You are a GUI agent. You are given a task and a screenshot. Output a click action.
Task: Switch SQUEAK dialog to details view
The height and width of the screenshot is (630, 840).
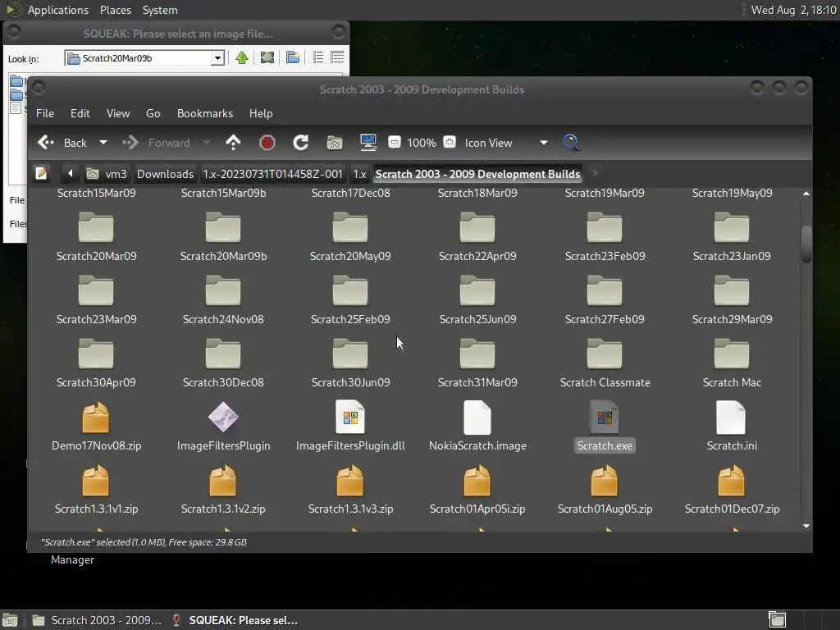pyautogui.click(x=337, y=57)
